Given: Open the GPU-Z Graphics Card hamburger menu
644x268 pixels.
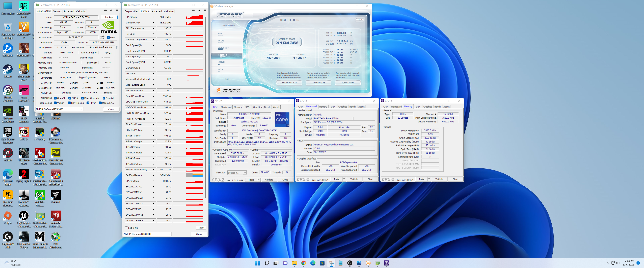Looking at the screenshot, I should tap(117, 11).
